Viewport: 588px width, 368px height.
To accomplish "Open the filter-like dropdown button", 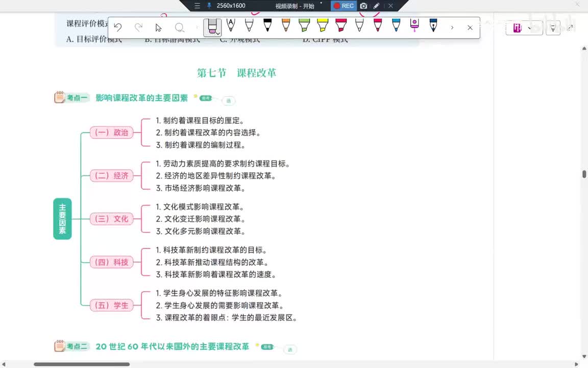I will tap(553, 28).
